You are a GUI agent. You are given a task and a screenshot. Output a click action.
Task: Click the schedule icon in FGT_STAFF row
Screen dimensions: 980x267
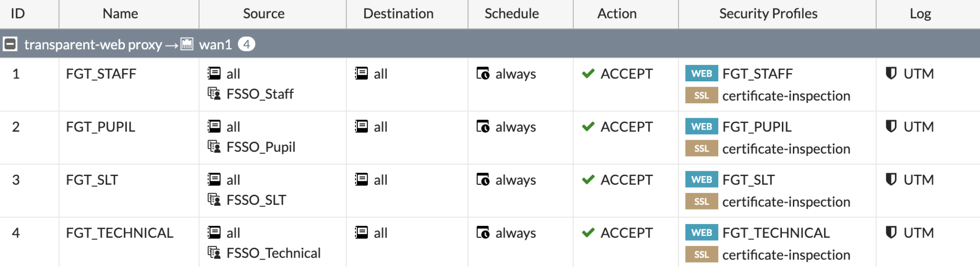point(483,74)
